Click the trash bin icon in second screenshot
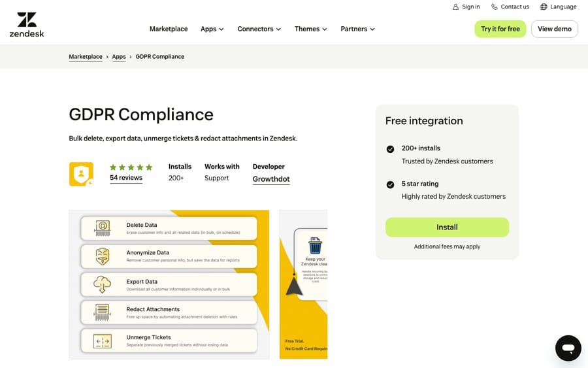This screenshot has width=588, height=368. tap(315, 246)
